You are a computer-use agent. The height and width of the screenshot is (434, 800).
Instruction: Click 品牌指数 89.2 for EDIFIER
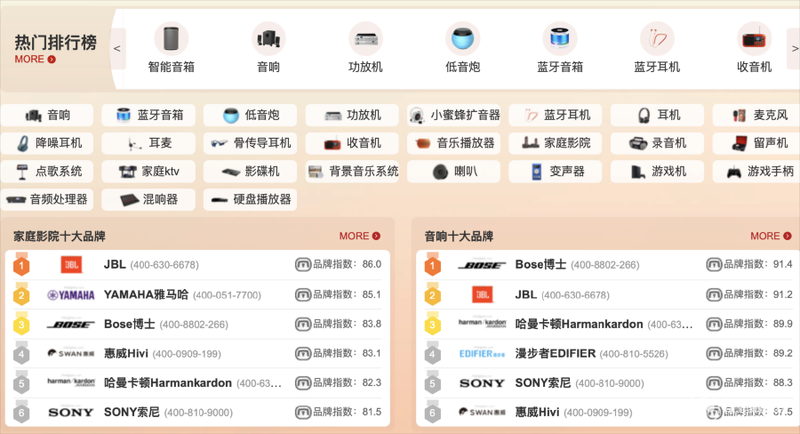[749, 353]
